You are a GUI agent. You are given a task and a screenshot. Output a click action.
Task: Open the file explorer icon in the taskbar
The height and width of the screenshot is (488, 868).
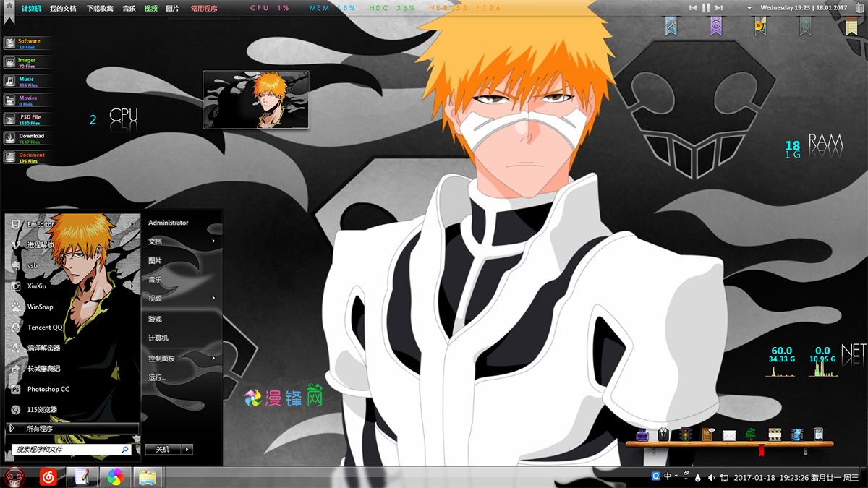pos(148,477)
